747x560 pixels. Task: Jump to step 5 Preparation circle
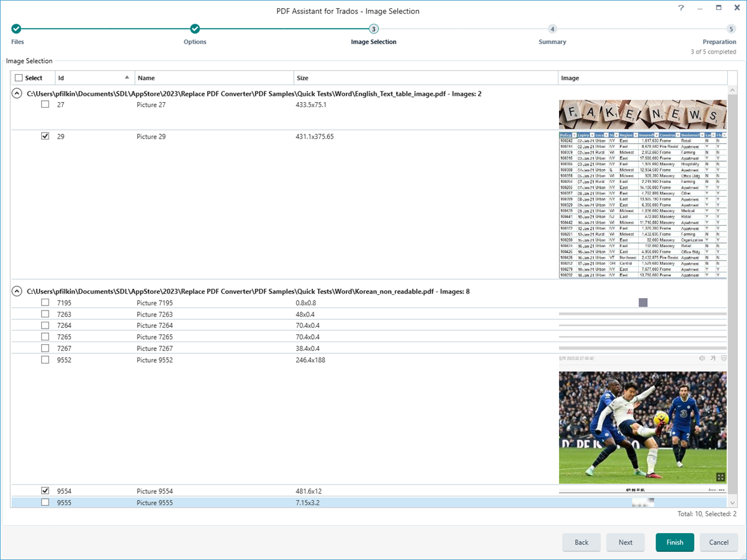click(731, 29)
